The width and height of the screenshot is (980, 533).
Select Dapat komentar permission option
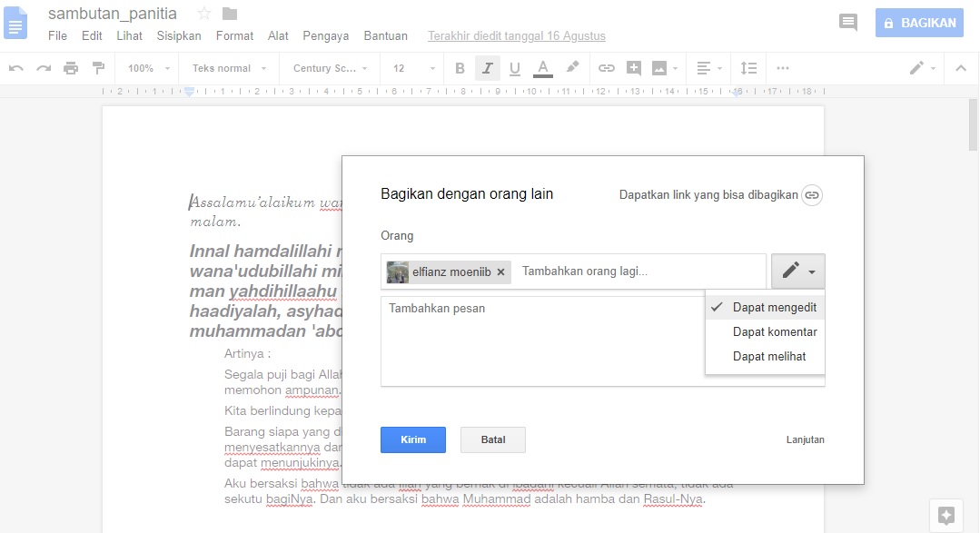(774, 332)
